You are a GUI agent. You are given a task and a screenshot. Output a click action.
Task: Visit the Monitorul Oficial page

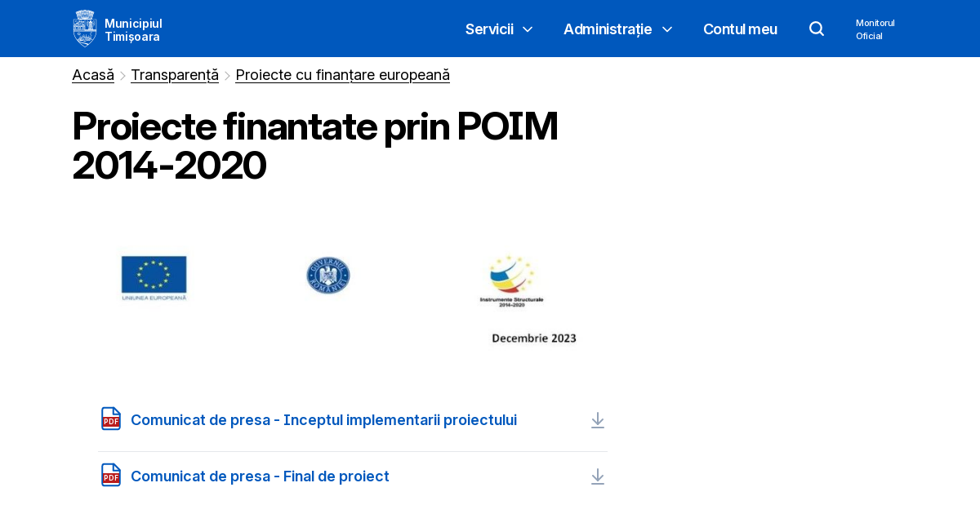point(875,29)
